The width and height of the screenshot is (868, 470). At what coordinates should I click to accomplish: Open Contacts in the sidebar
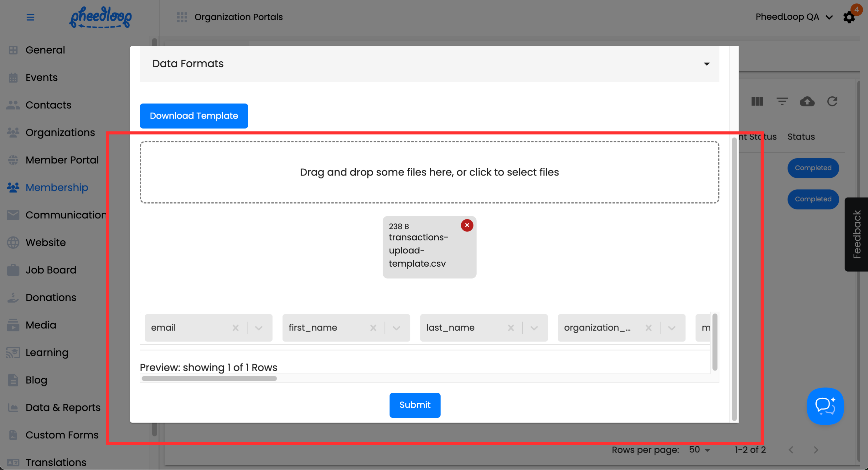pos(48,105)
